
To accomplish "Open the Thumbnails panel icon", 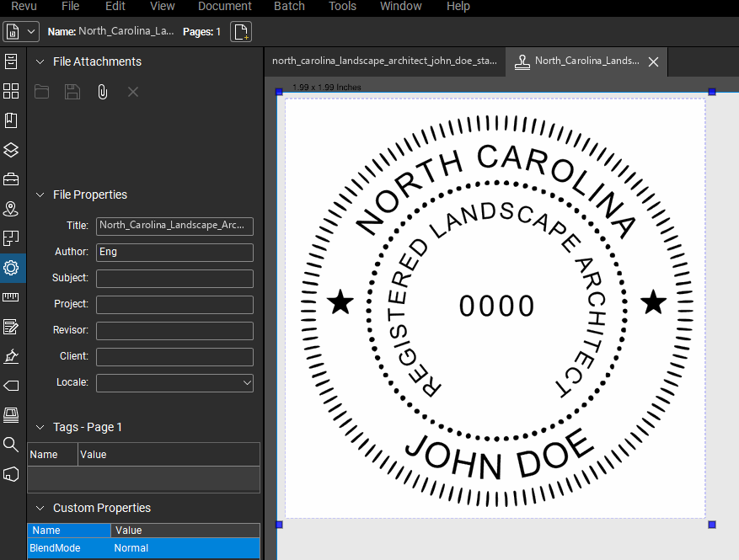I will pos(11,91).
